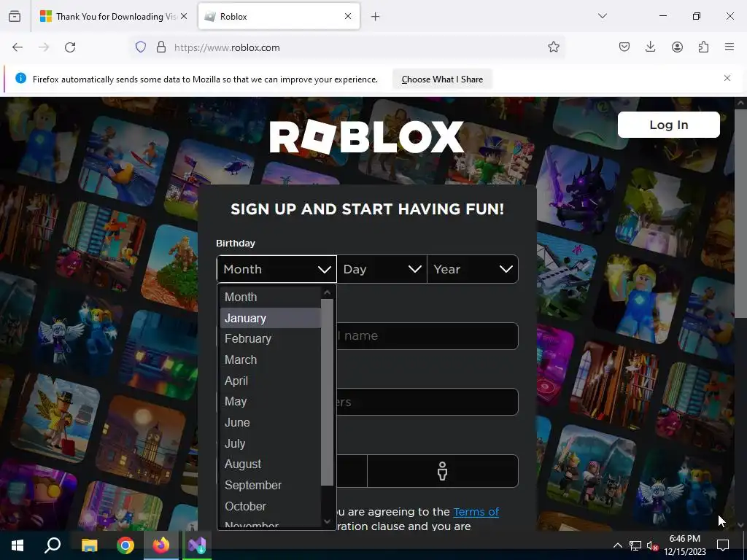The image size is (747, 560).
Task: Open Visual Studio Installer taskbar icon
Action: 197,545
